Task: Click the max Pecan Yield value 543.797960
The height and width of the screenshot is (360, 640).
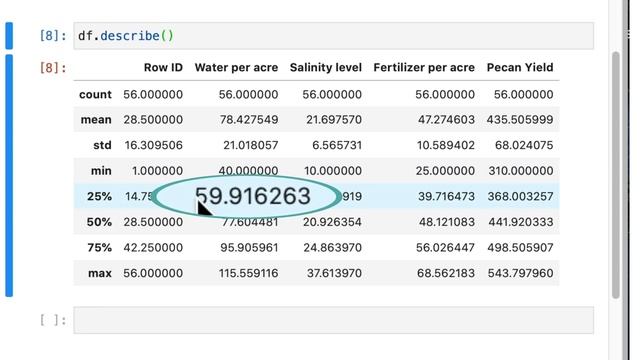Action: 520,273
